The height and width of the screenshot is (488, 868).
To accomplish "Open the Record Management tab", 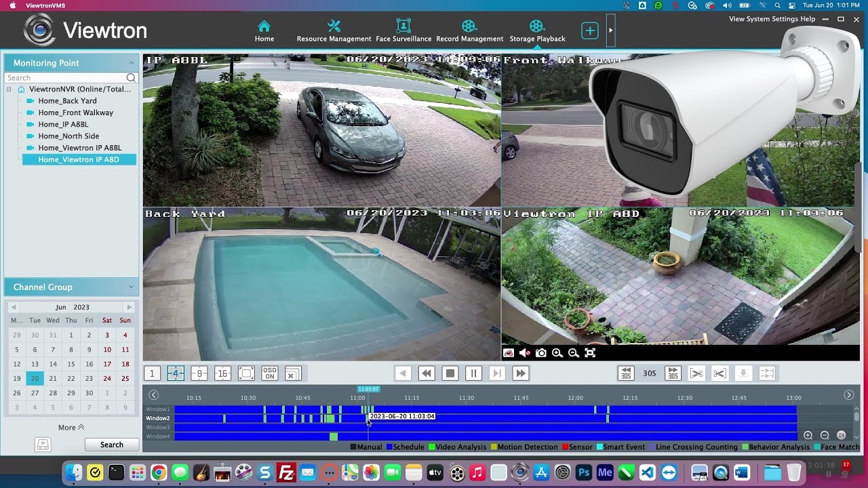I will click(x=469, y=31).
